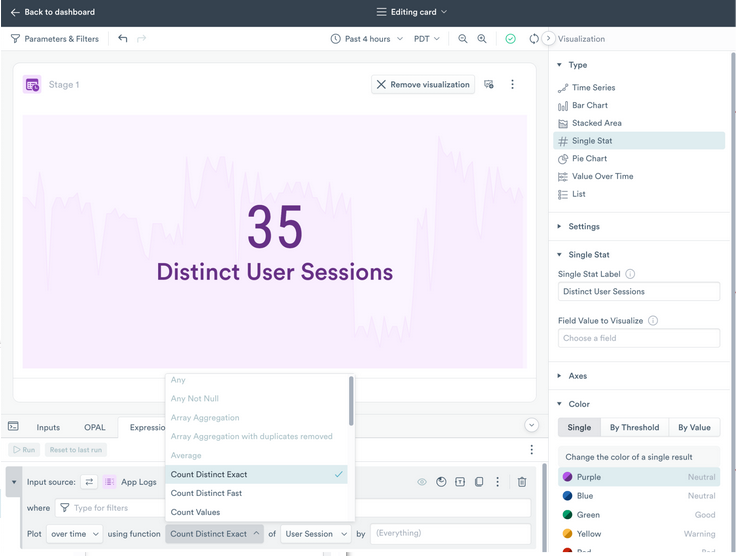Image resolution: width=736 pixels, height=556 pixels.
Task: Click the swap input source icon
Action: (x=90, y=482)
